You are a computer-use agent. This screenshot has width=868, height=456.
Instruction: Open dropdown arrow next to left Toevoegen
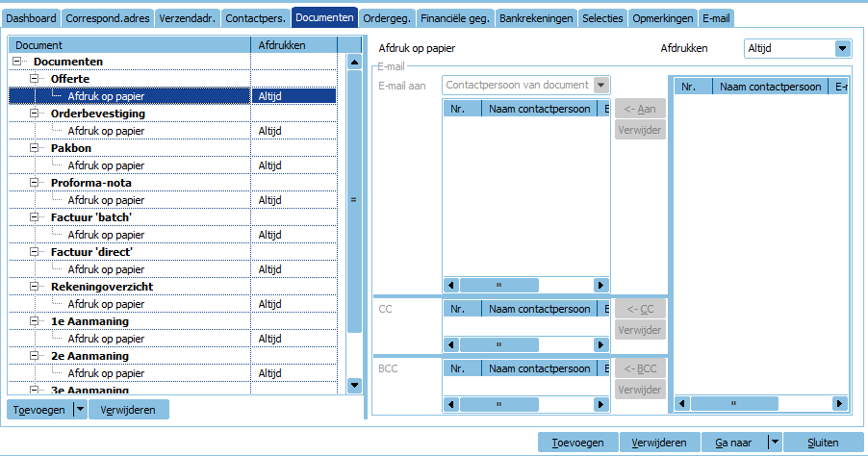[x=80, y=409]
